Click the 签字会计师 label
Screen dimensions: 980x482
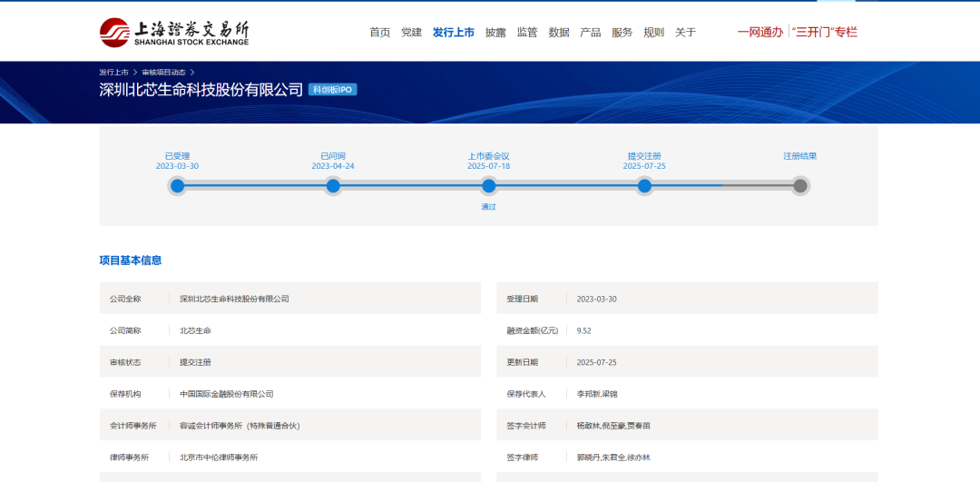526,427
